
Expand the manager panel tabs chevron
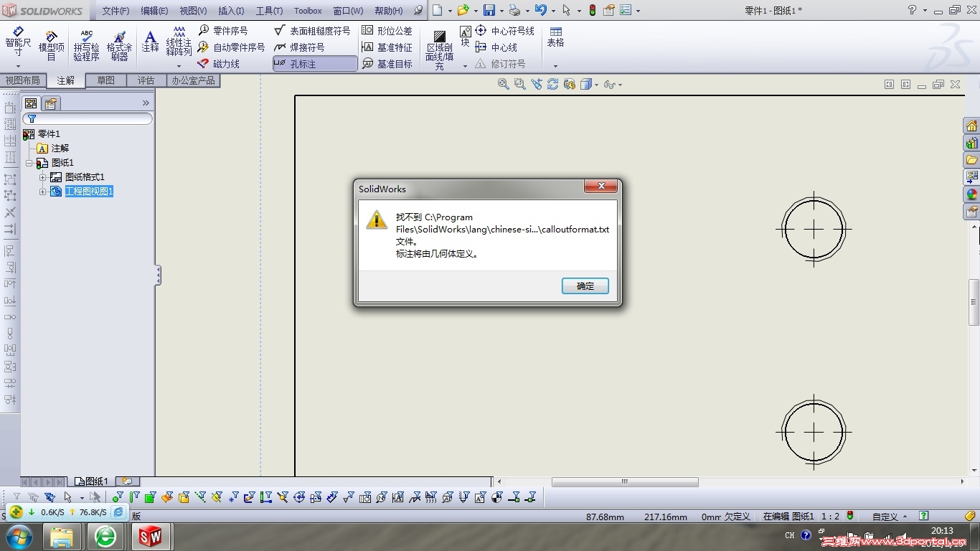[146, 103]
